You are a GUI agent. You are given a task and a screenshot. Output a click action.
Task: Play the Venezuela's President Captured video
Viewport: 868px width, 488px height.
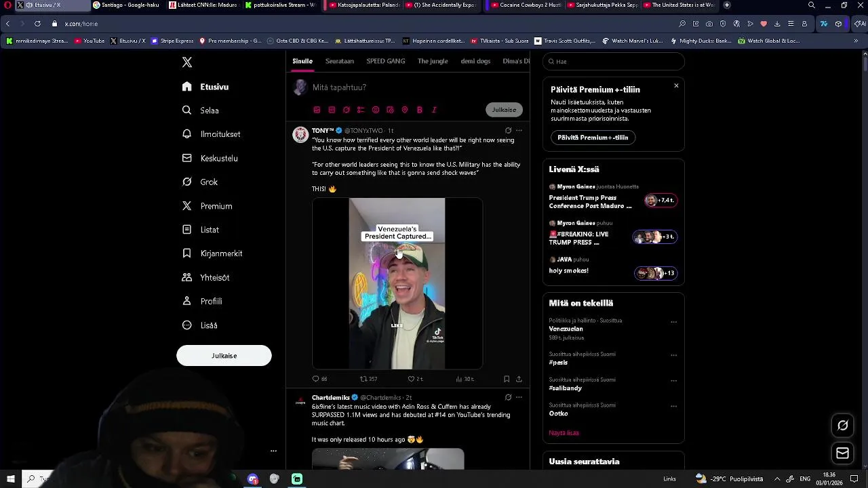397,283
